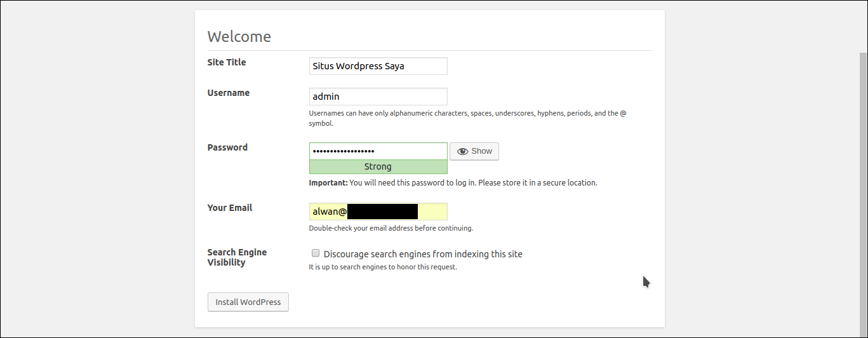The width and height of the screenshot is (868, 338).
Task: Enable Discourage search engines checkbox
Action: point(316,253)
